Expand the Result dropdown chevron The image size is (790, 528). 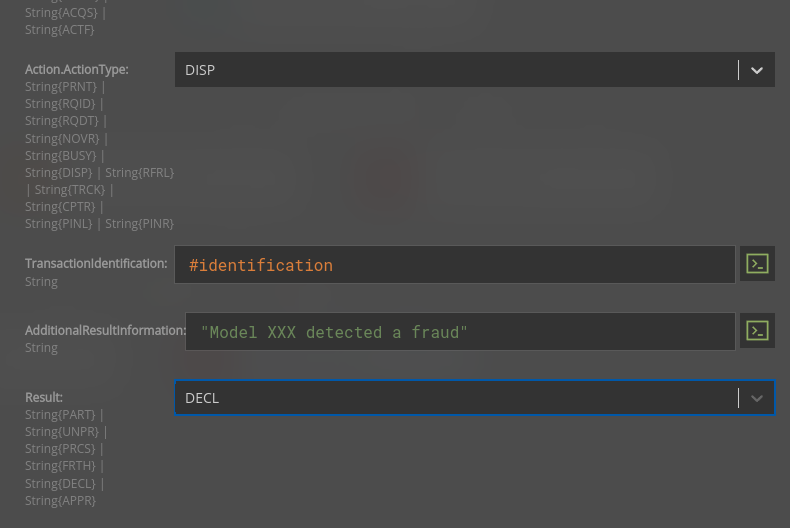point(756,398)
